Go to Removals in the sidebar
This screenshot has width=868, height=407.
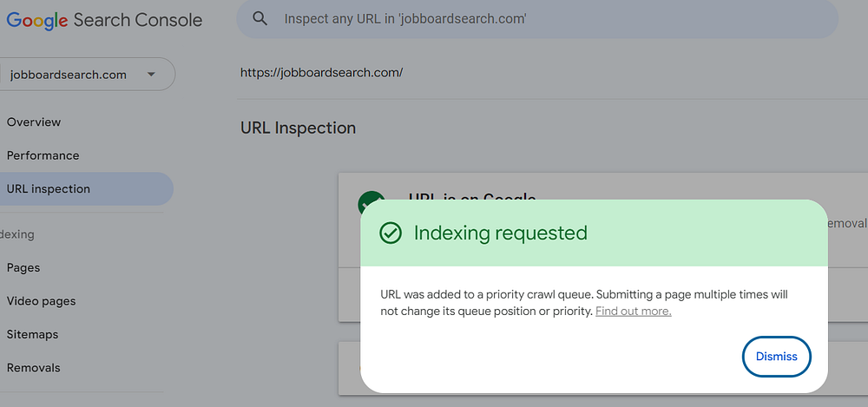(x=34, y=368)
